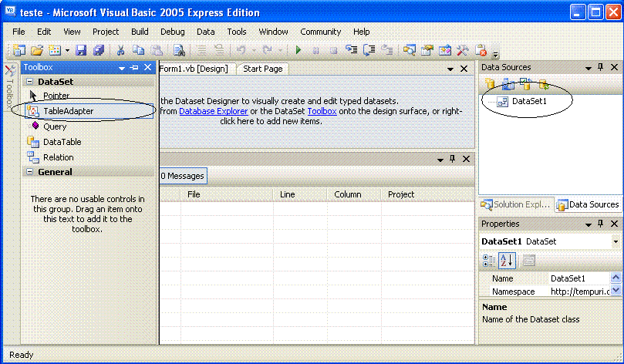Image resolution: width=624 pixels, height=364 pixels.
Task: Open the Add New Item dropdown arrow
Action: 67,51
